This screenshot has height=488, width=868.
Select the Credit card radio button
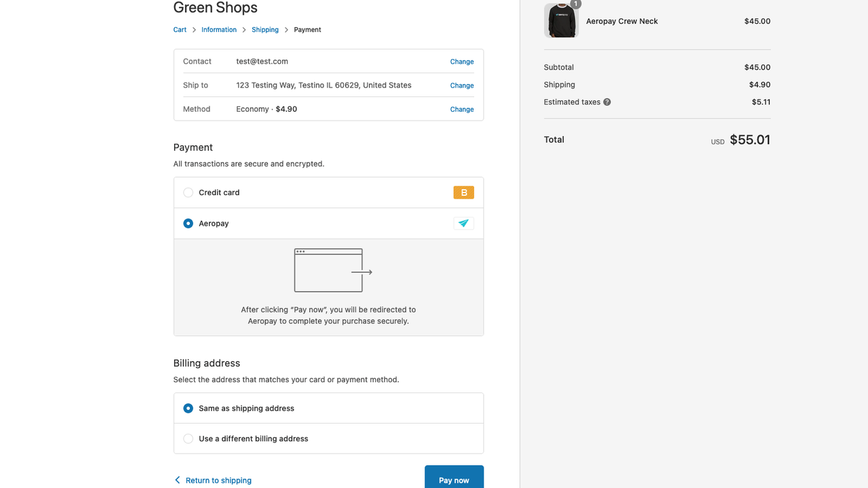(x=189, y=192)
